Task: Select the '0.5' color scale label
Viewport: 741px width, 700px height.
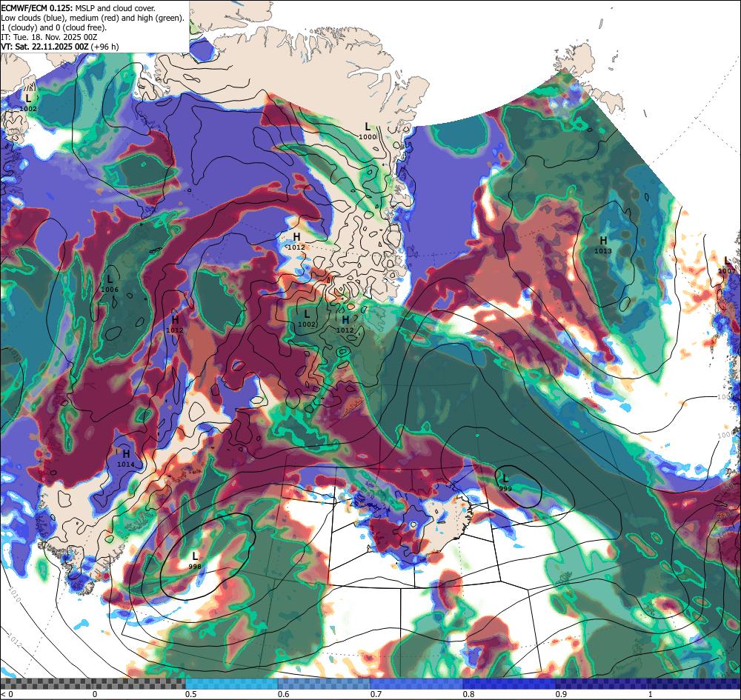Action: click(x=191, y=694)
